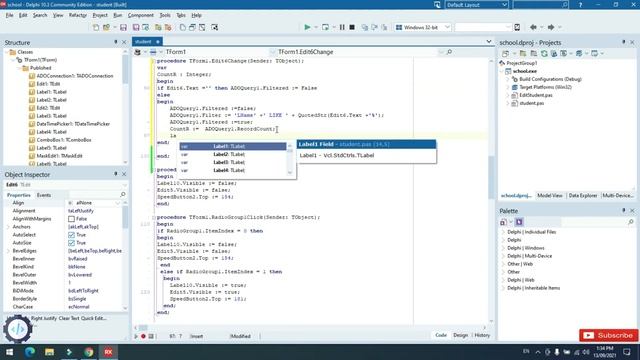Switch to the Design tab below editor
The height and width of the screenshot is (360, 640).
pos(460,335)
